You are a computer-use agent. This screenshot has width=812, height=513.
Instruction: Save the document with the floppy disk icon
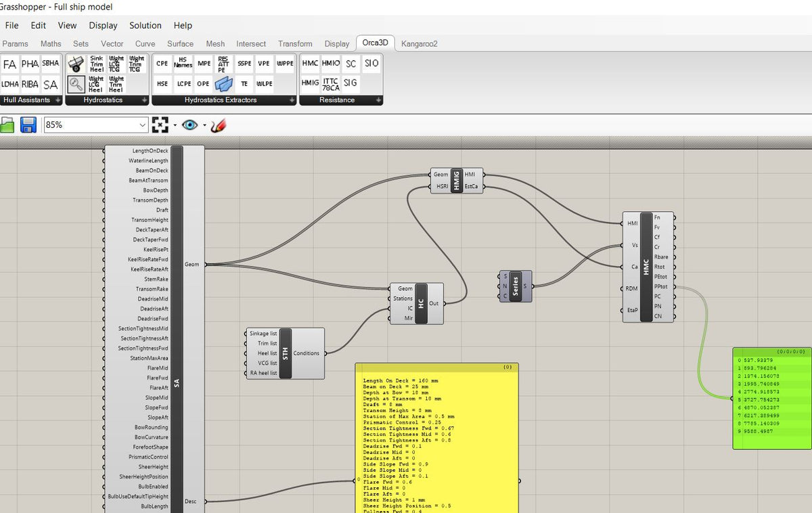coord(28,125)
